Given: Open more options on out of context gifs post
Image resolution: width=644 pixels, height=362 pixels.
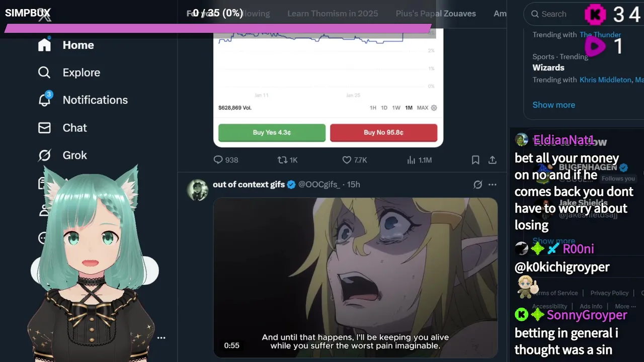Looking at the screenshot, I should (x=493, y=185).
